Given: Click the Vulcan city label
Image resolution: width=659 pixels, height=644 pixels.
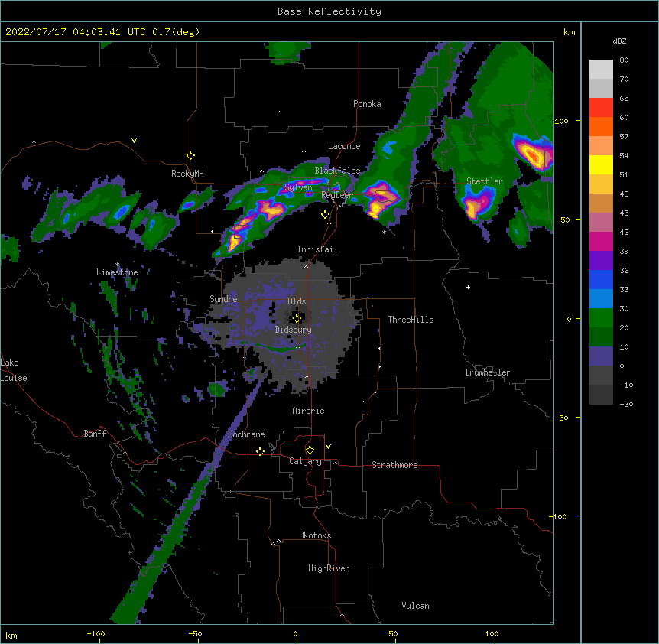Looking at the screenshot, I should click(415, 606).
